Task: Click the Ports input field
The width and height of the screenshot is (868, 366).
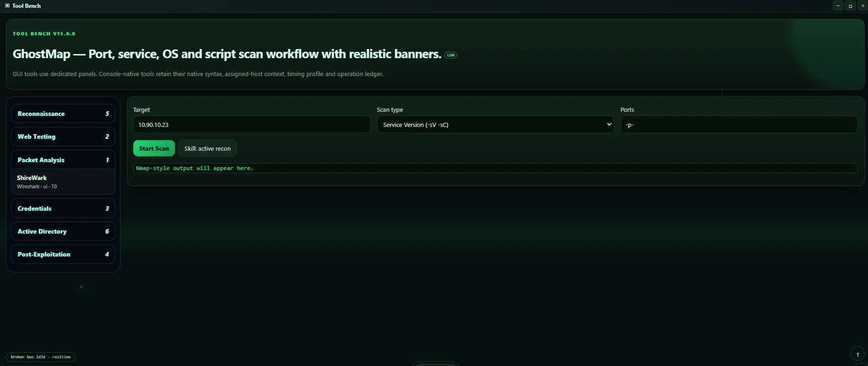Action: point(739,125)
